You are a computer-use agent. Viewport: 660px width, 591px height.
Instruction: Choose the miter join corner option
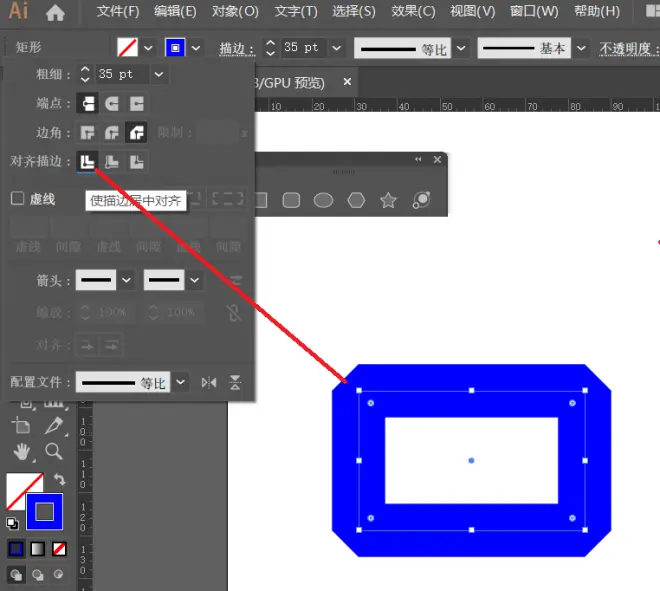(x=88, y=133)
